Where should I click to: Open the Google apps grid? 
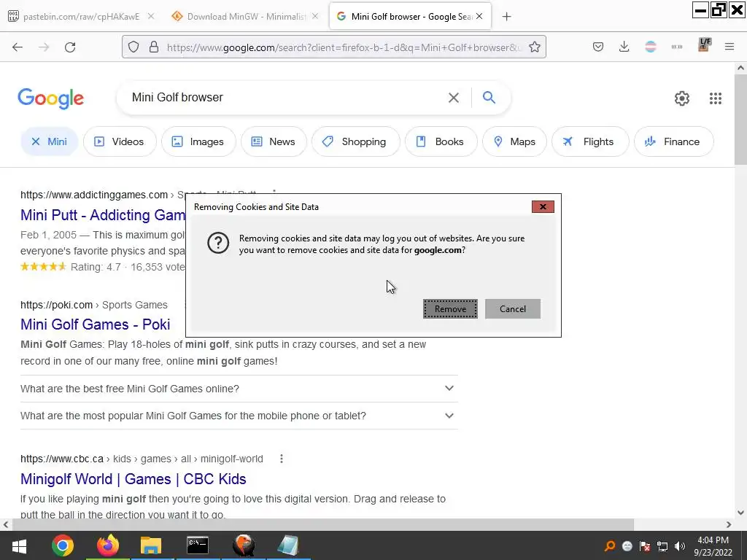pos(715,98)
